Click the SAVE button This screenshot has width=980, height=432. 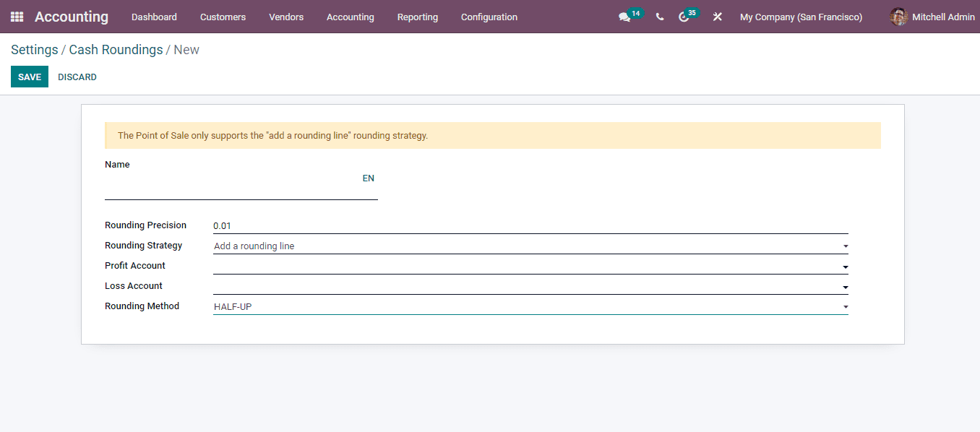[x=29, y=77]
